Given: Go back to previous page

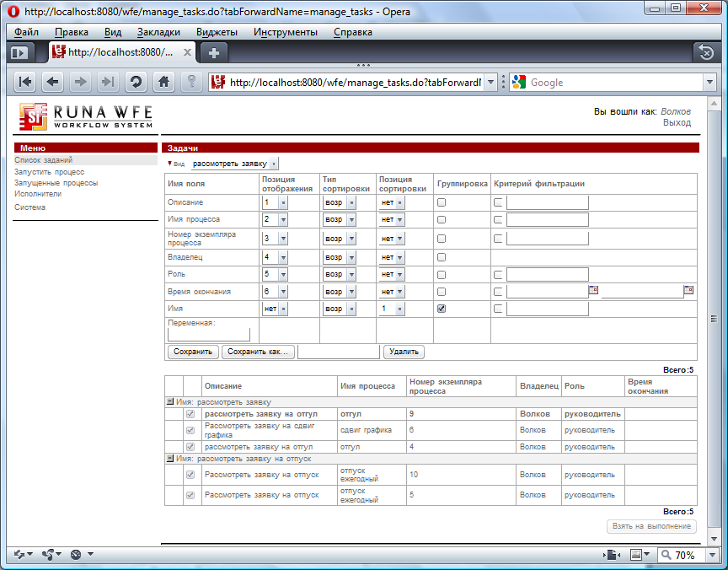Looking at the screenshot, I should pos(52,83).
